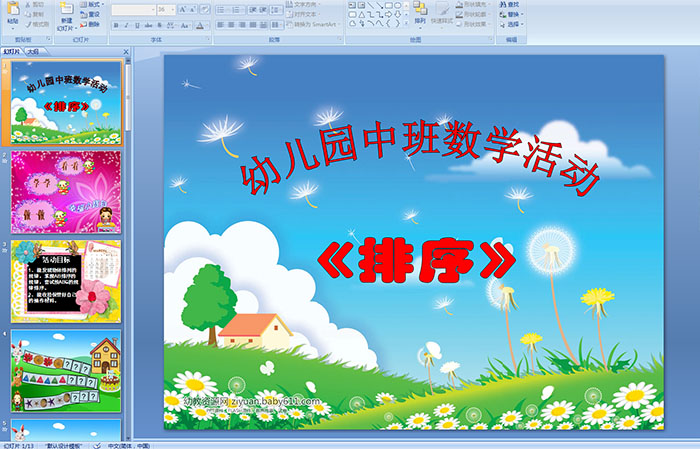Click the Decrease Font Size icon

point(192,9)
